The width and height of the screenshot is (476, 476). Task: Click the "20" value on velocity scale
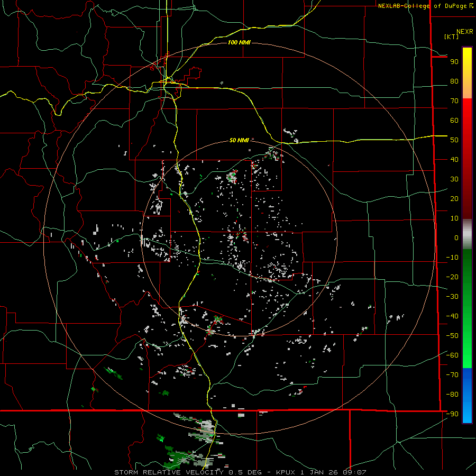[x=454, y=199]
